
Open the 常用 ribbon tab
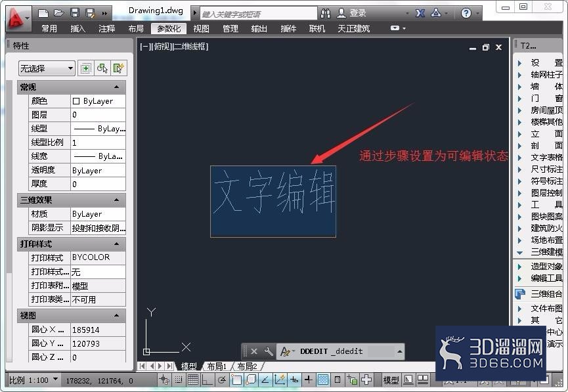pos(49,28)
